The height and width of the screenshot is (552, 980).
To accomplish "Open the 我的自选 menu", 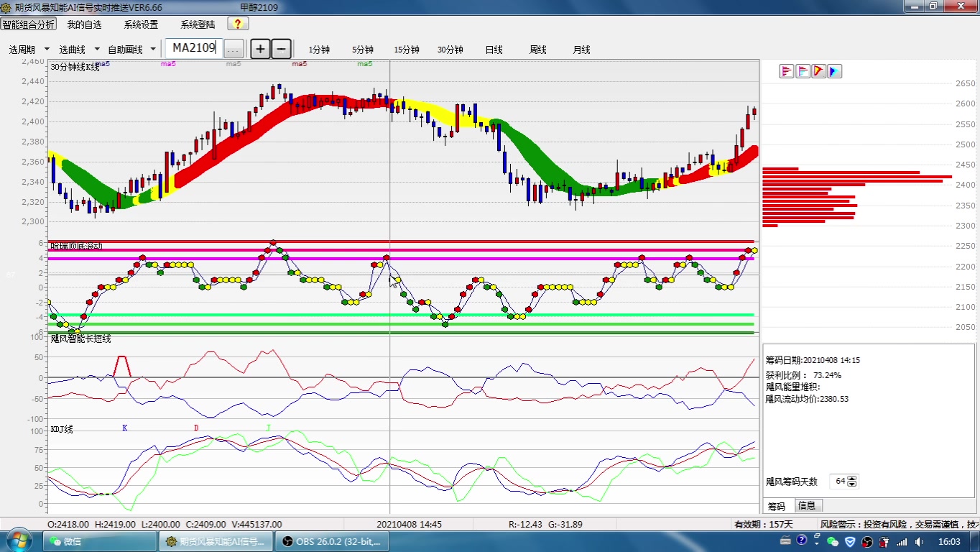I will tap(85, 24).
